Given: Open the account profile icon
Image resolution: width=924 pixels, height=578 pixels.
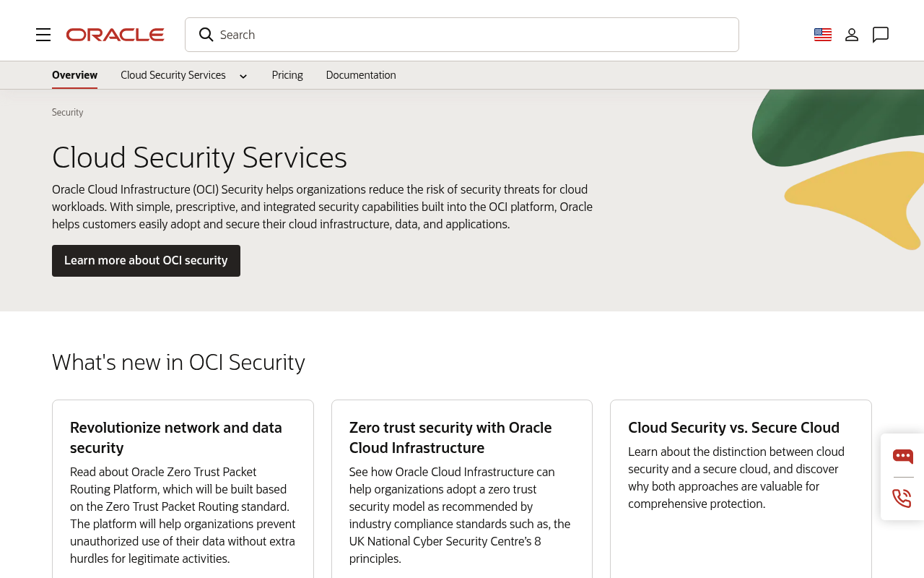Looking at the screenshot, I should point(852,35).
